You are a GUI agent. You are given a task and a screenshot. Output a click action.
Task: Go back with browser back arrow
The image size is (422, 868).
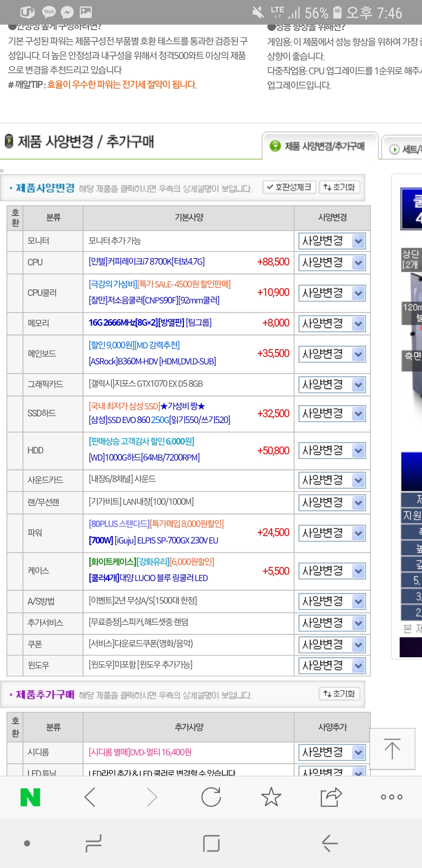point(90,797)
